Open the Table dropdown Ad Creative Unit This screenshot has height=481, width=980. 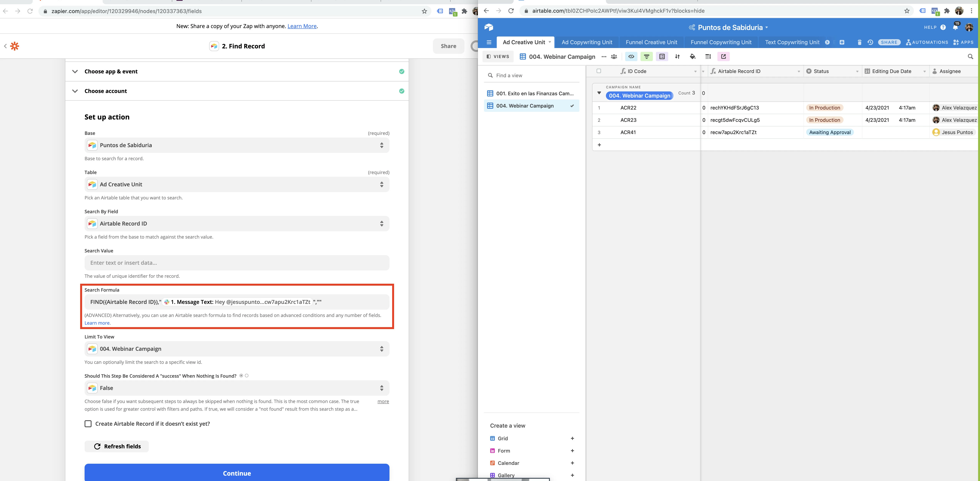237,184
